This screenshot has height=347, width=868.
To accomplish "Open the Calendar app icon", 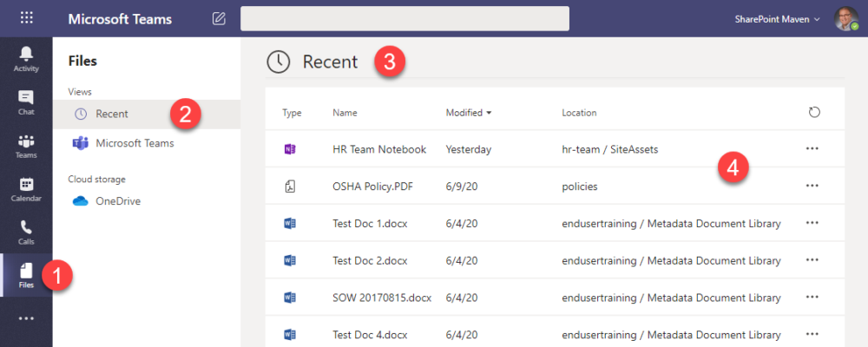I will [x=26, y=188].
